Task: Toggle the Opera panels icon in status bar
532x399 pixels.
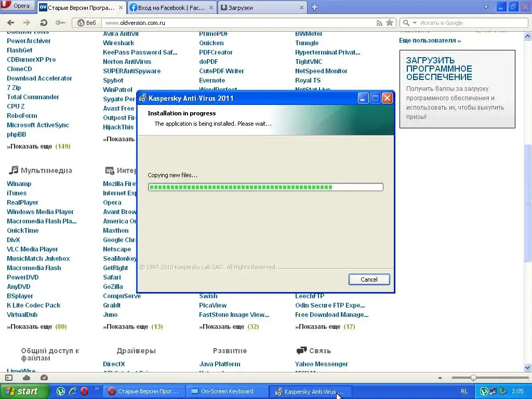Action: click(x=9, y=378)
